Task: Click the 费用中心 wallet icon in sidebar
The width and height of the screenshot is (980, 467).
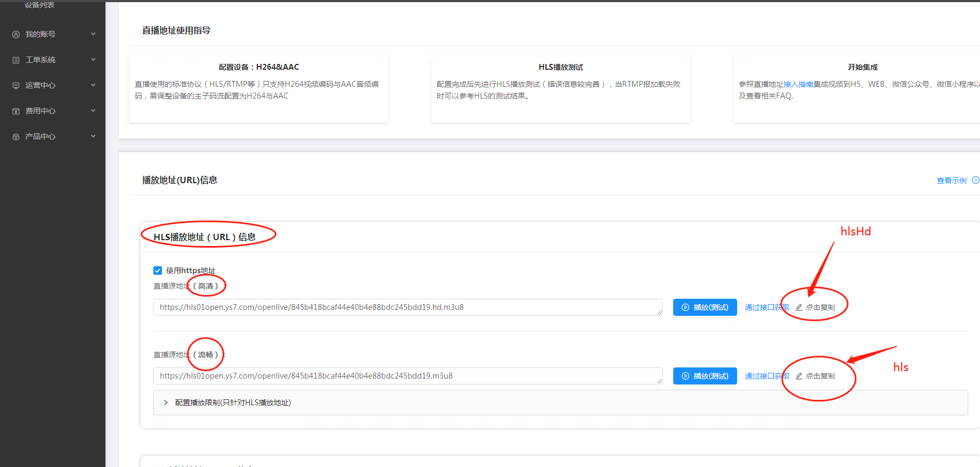Action: [16, 111]
